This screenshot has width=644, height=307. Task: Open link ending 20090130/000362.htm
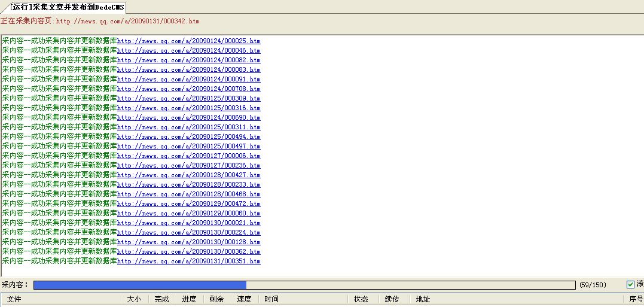(188, 251)
